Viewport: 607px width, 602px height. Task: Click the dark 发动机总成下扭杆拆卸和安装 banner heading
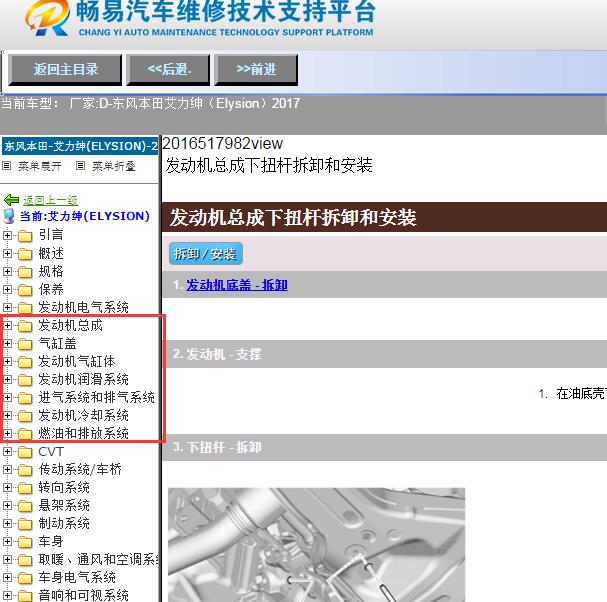(x=384, y=217)
